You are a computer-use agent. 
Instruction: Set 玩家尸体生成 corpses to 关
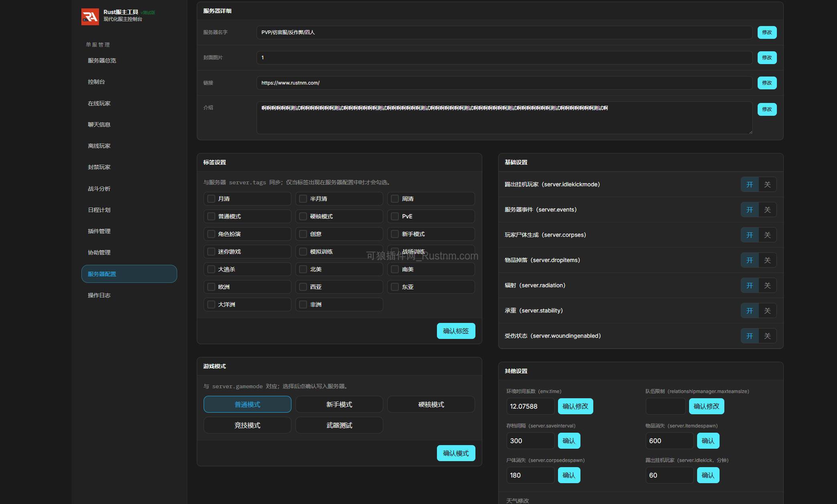point(767,235)
